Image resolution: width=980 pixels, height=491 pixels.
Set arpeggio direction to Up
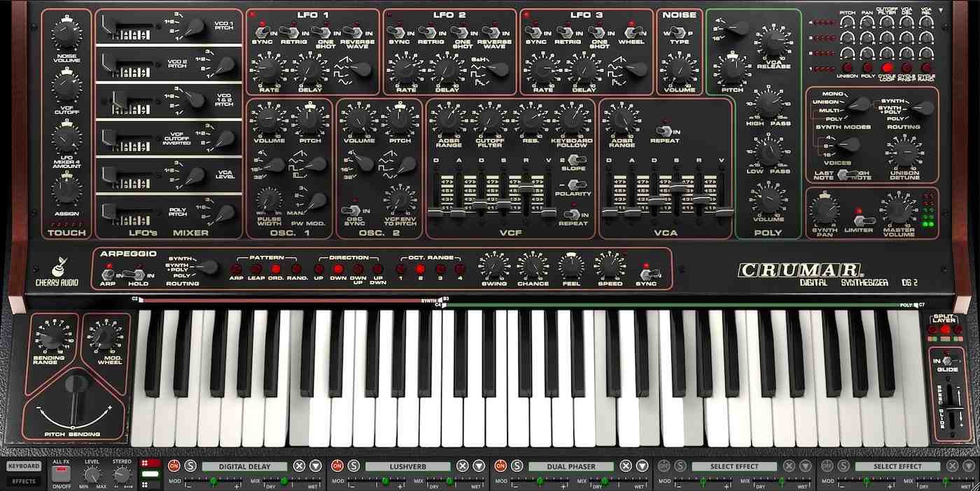point(319,269)
